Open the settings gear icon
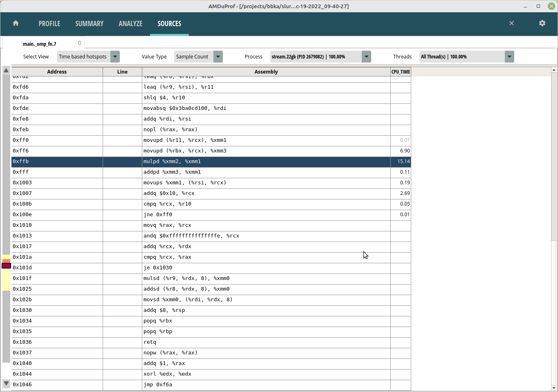Screen dimensions: 558x392 click(x=542, y=23)
